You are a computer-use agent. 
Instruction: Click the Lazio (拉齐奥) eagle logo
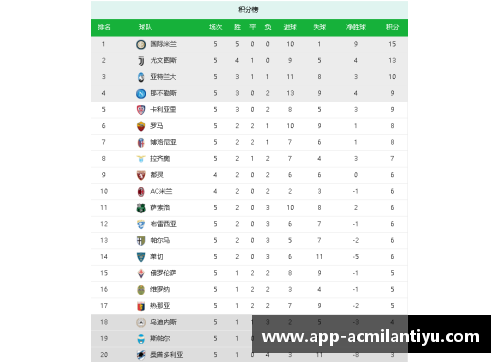(141, 159)
